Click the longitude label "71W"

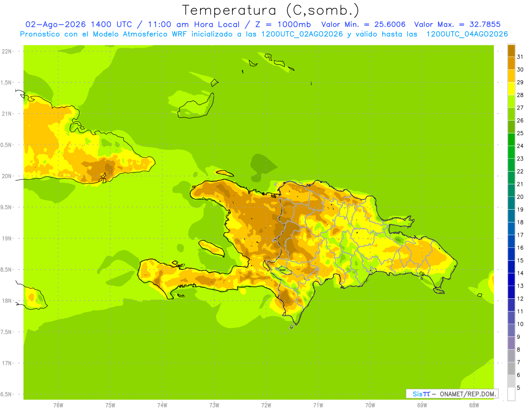point(318,405)
